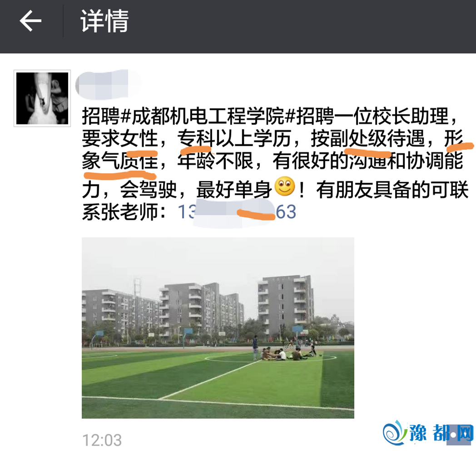The height and width of the screenshot is (451, 476).
Task: Tap the swirl icon beside 豫都网
Action: coord(395,432)
